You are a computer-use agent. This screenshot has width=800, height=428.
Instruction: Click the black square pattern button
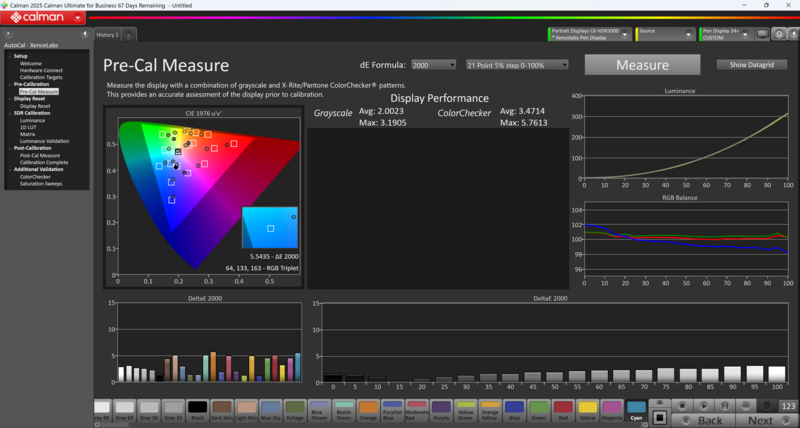tap(659, 417)
